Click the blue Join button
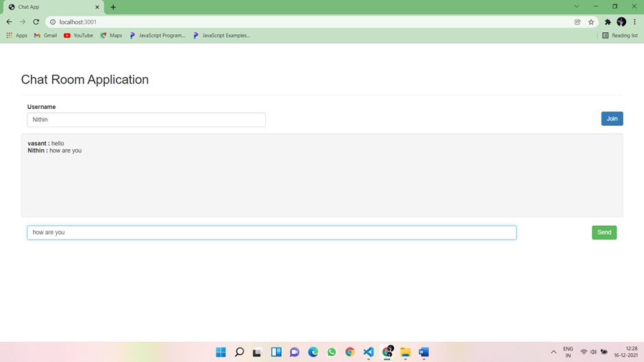Screen dimensions: 644x362 (612, 118)
